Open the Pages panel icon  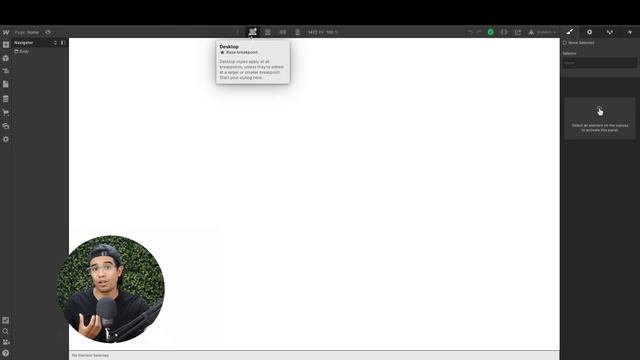pyautogui.click(x=6, y=84)
